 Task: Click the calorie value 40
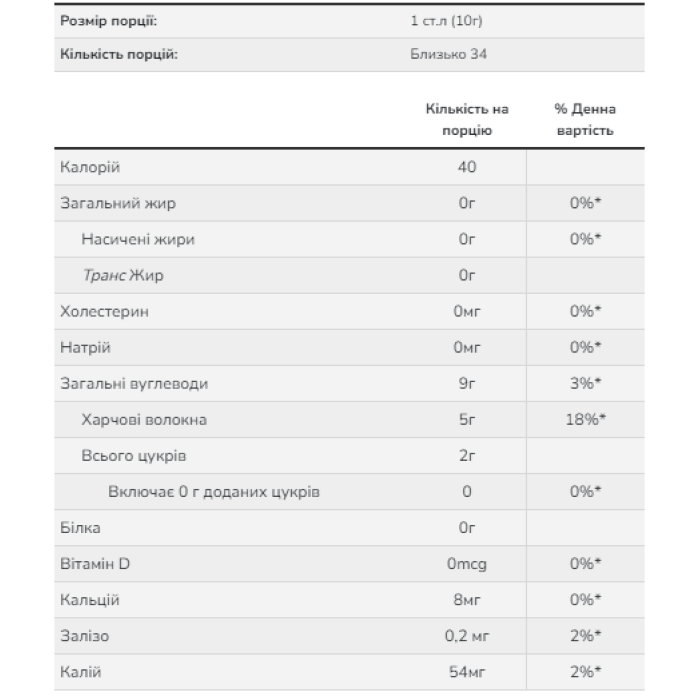(466, 167)
